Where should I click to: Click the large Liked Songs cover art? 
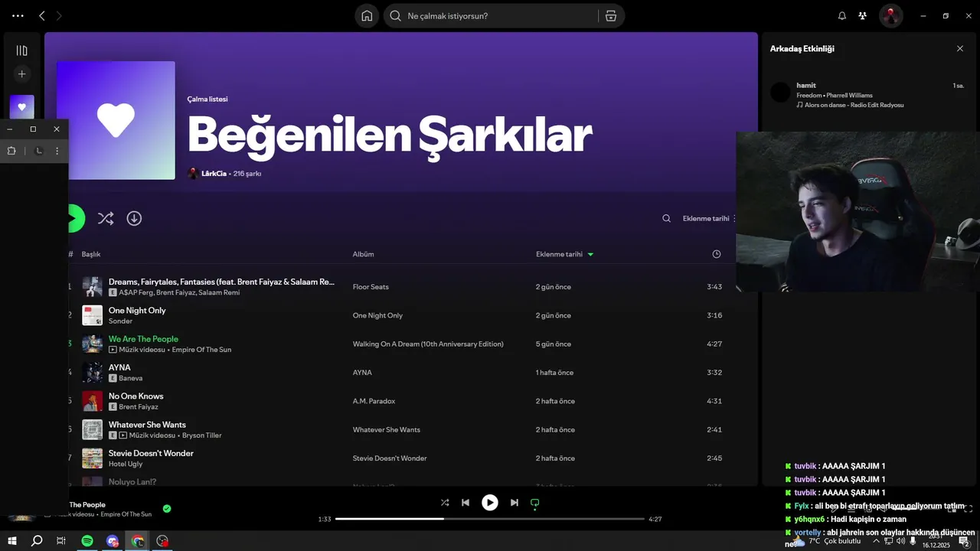[x=116, y=120]
